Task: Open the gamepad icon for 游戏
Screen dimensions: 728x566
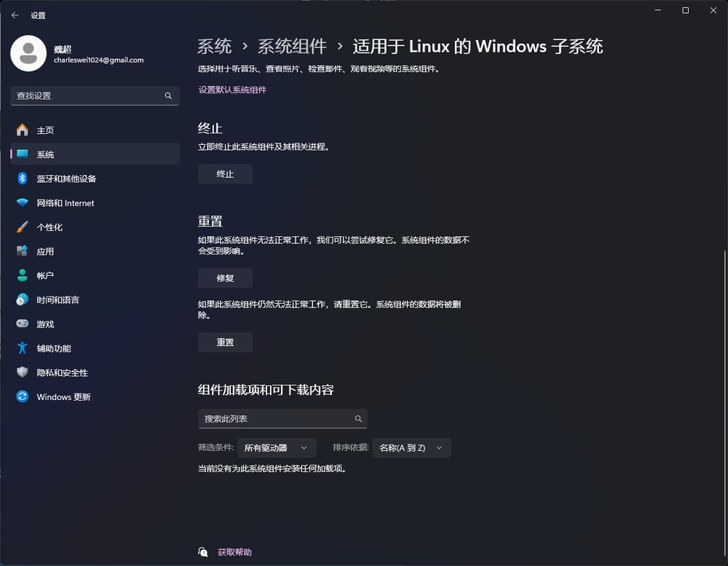Action: click(23, 323)
